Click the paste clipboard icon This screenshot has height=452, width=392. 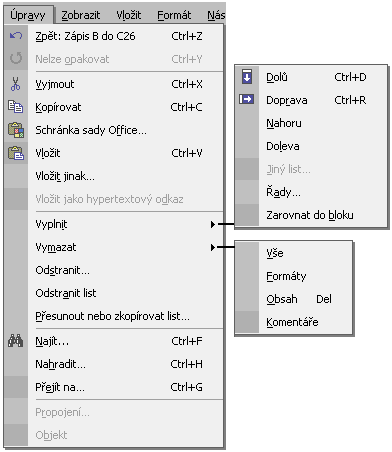16,153
